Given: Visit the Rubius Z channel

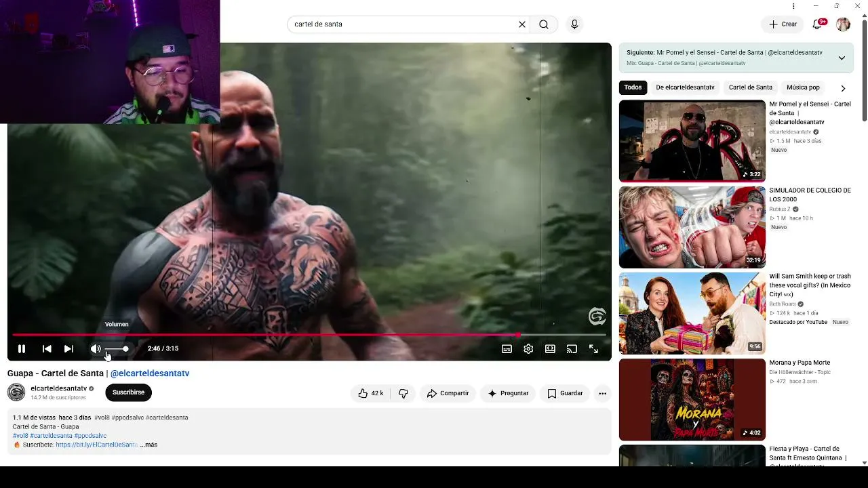Looking at the screenshot, I should pos(780,209).
